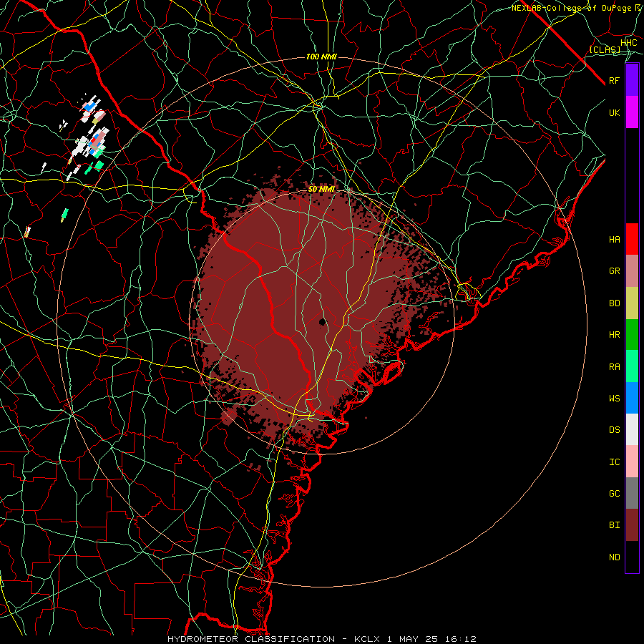The width and height of the screenshot is (644, 644).
Task: Select the gray GC legend swatch
Action: point(632,493)
